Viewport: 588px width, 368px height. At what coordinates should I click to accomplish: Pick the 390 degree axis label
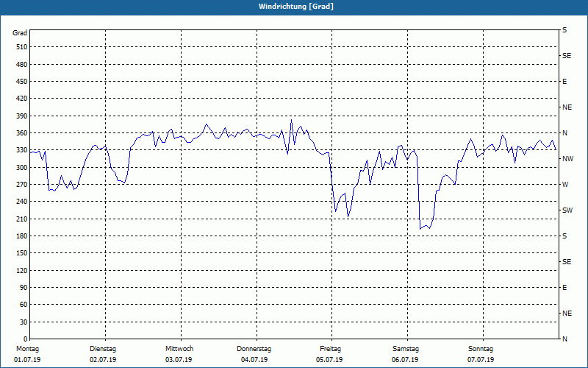pos(21,116)
